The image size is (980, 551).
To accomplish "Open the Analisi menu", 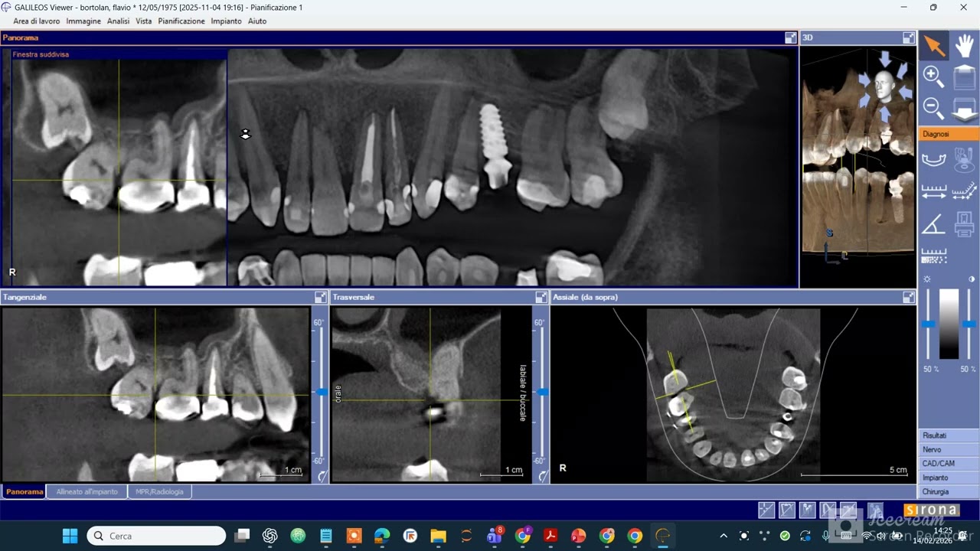I will [x=118, y=21].
